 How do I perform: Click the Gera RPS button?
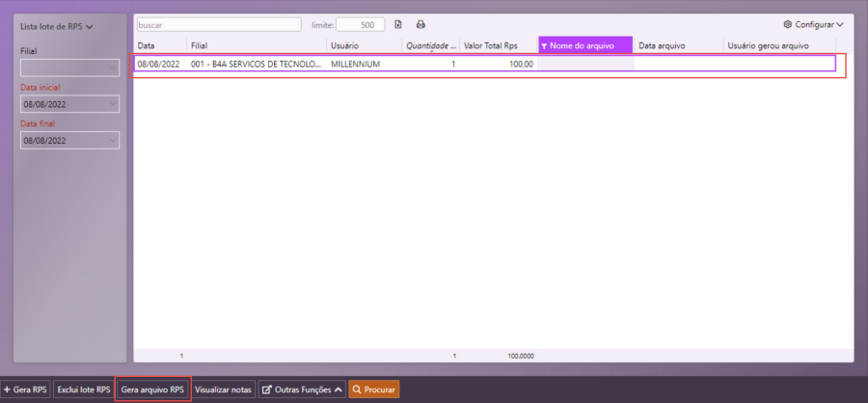(25, 390)
